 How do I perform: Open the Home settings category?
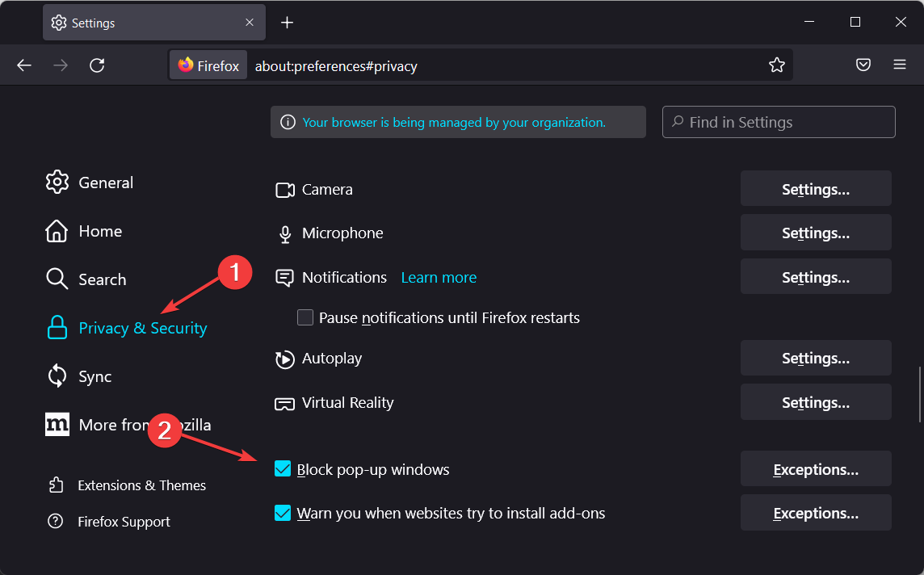coord(84,231)
